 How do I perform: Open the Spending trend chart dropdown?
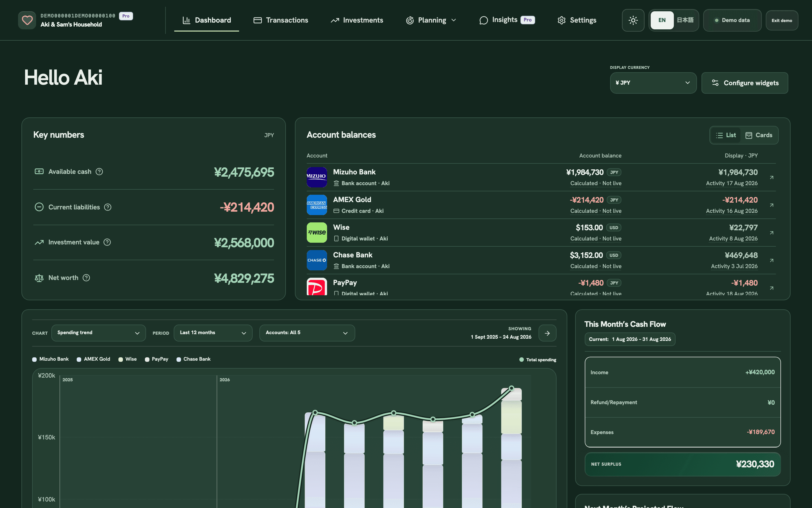click(99, 333)
